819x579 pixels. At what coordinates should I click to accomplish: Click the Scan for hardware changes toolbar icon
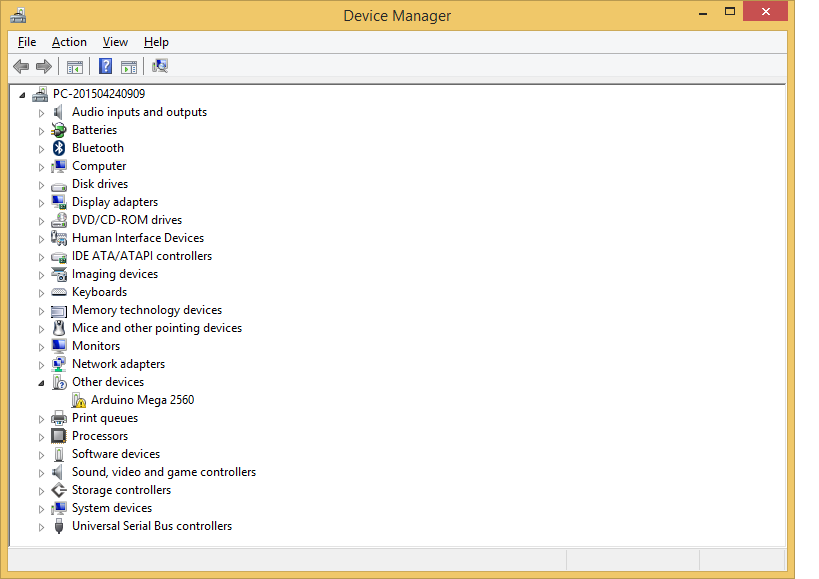click(x=160, y=67)
